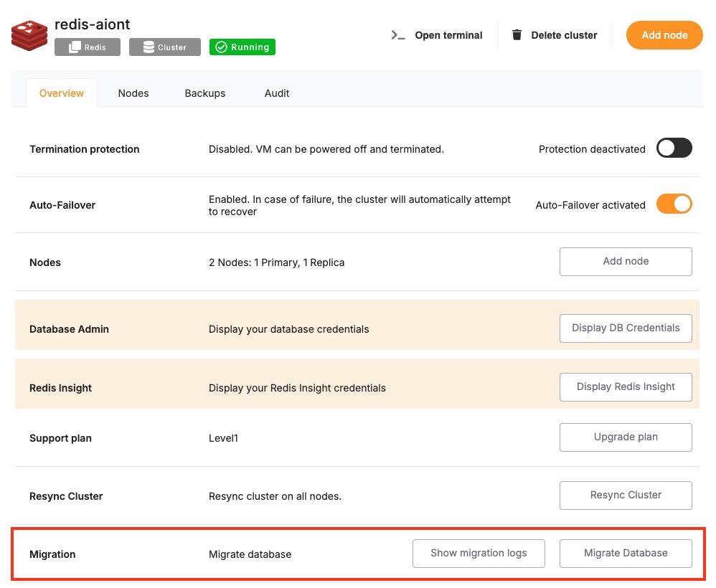Click Add node in Nodes row
The width and height of the screenshot is (716, 588).
pyautogui.click(x=626, y=262)
